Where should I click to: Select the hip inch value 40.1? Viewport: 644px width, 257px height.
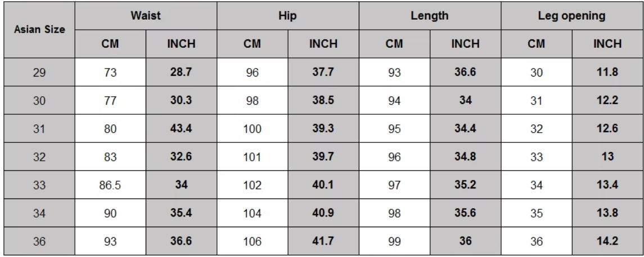click(x=323, y=184)
